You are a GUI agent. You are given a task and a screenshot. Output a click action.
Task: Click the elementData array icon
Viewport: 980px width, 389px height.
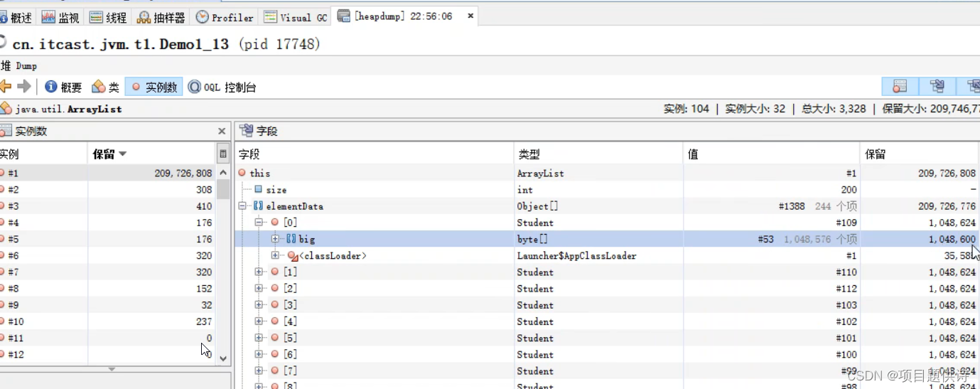[x=258, y=206]
